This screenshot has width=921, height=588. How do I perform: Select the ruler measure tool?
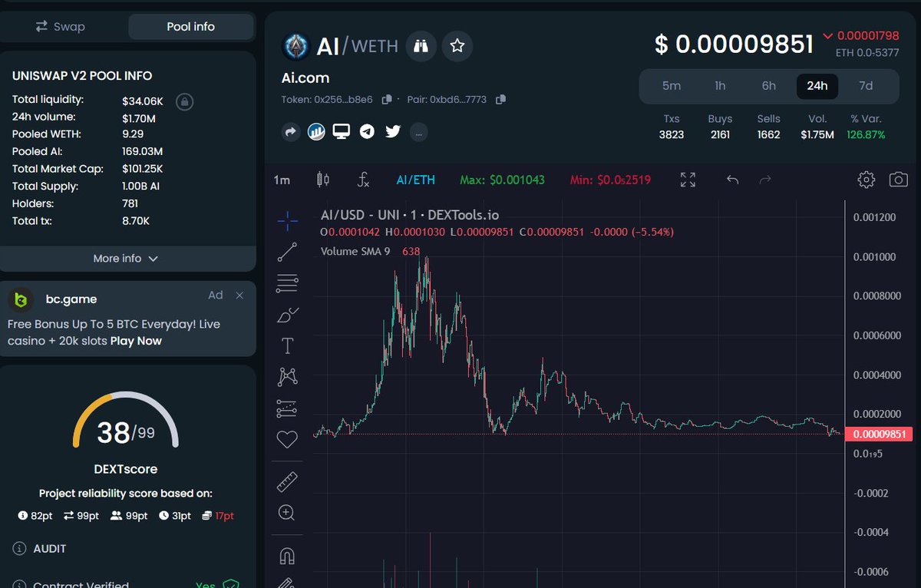[287, 482]
